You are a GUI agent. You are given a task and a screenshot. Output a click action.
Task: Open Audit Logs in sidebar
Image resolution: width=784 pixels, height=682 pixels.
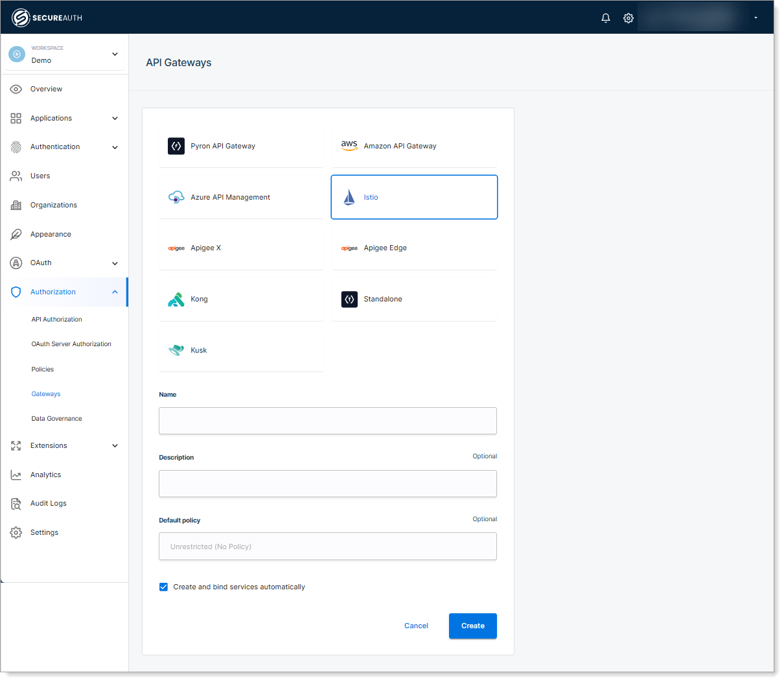pyautogui.click(x=49, y=504)
